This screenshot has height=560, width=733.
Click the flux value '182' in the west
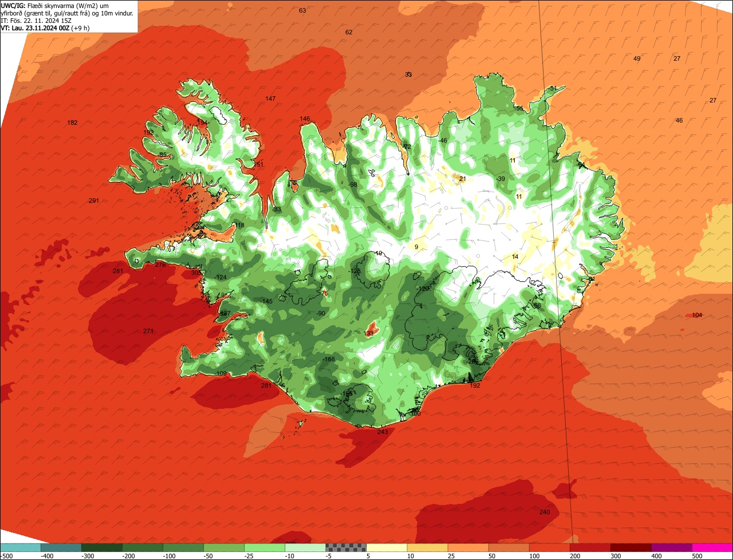[72, 123]
